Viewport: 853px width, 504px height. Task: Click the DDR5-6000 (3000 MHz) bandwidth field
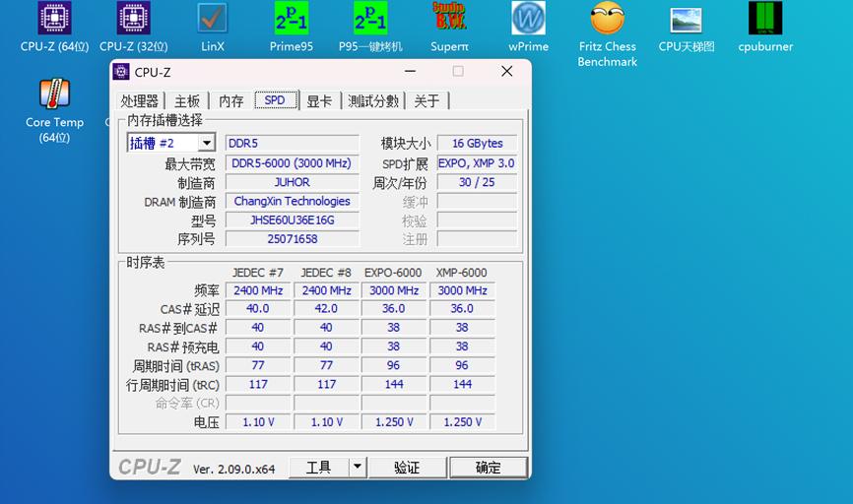(x=293, y=163)
